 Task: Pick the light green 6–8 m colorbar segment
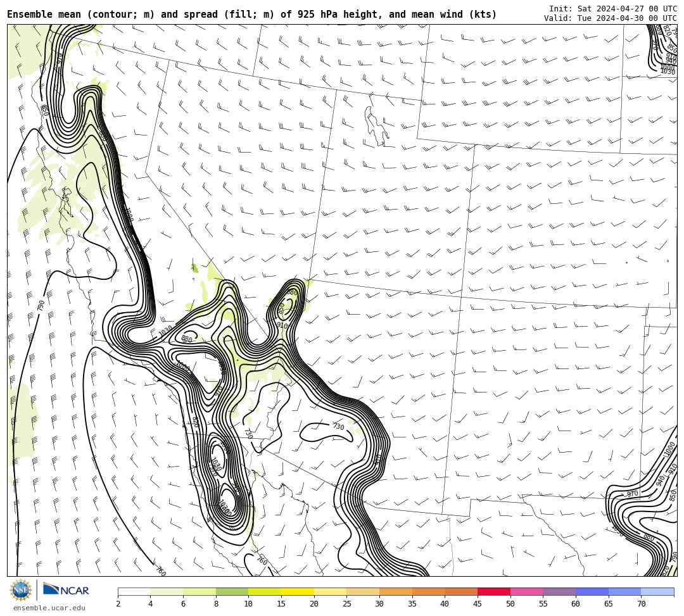(199, 591)
